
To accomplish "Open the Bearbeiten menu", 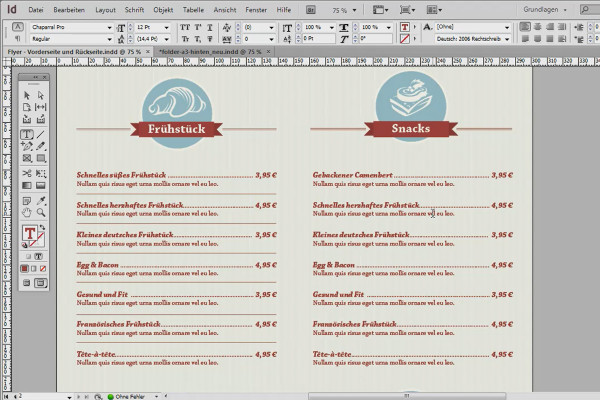I will pyautogui.click(x=69, y=10).
